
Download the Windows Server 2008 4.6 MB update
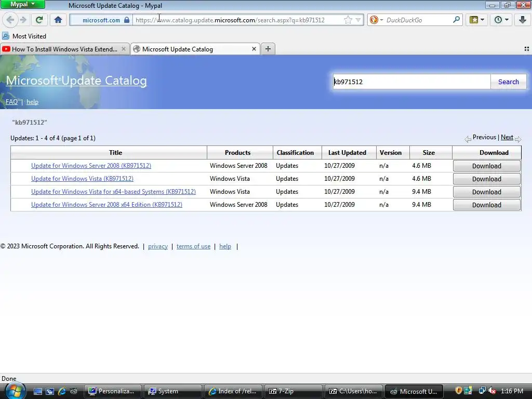coord(486,166)
